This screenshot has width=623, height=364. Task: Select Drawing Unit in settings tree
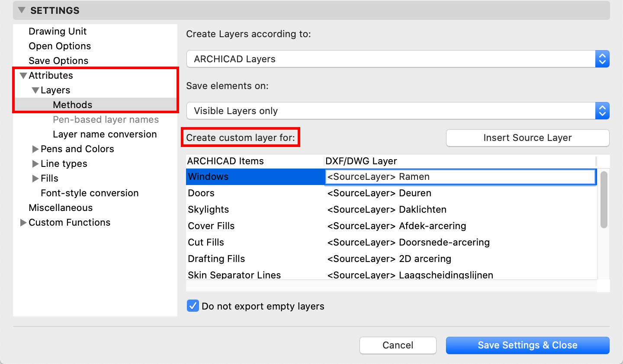tap(58, 31)
